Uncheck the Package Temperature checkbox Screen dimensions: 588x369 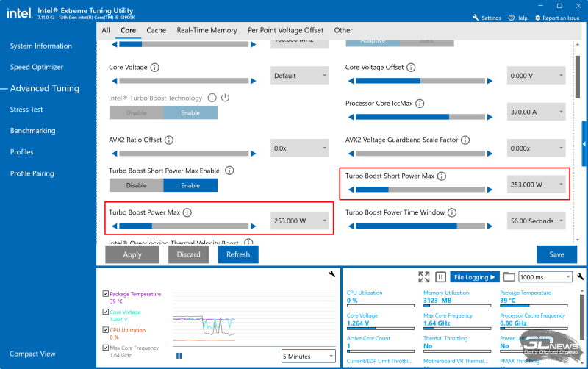(105, 295)
